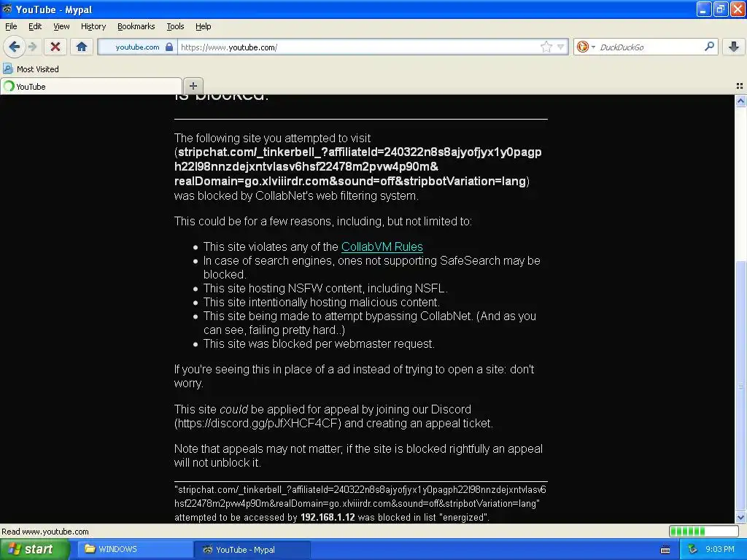Image resolution: width=747 pixels, height=560 pixels.
Task: Select the YouTube tab
Action: [91, 86]
